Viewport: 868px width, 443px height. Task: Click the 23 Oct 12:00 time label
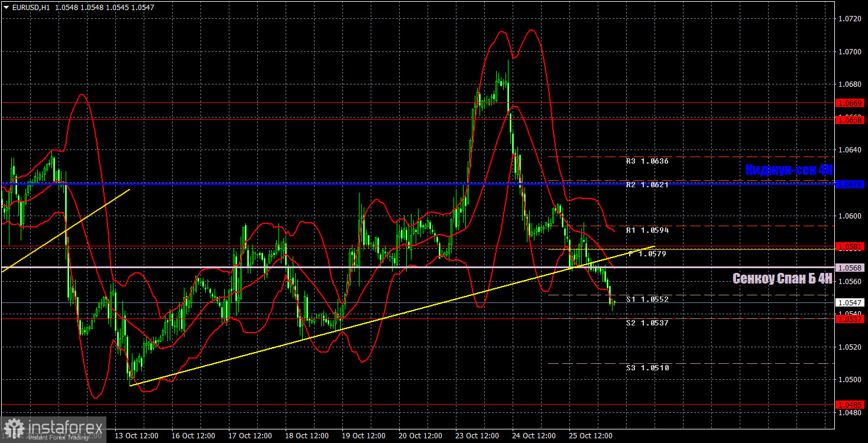pyautogui.click(x=477, y=436)
